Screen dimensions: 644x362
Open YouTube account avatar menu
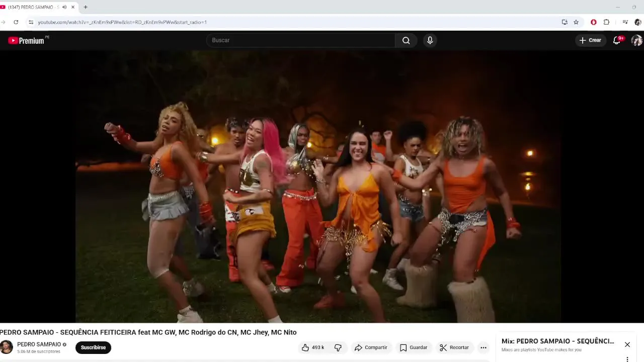click(x=637, y=40)
